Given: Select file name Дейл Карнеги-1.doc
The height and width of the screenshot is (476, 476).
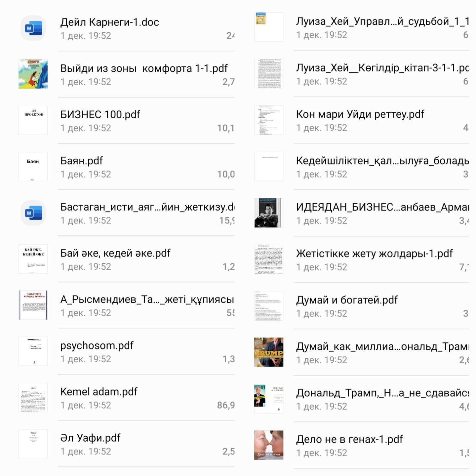Looking at the screenshot, I should pos(109,22).
